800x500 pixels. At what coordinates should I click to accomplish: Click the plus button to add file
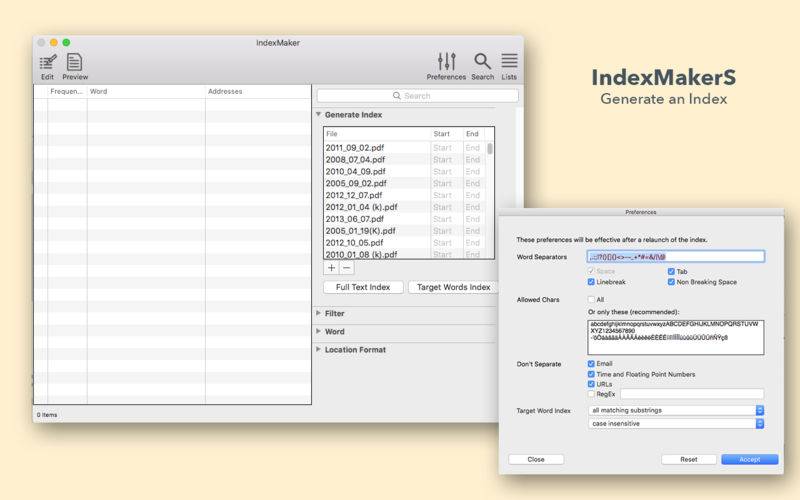[x=332, y=268]
